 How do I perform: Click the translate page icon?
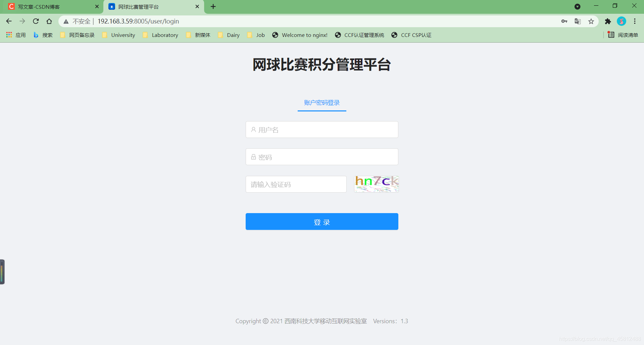coord(578,21)
